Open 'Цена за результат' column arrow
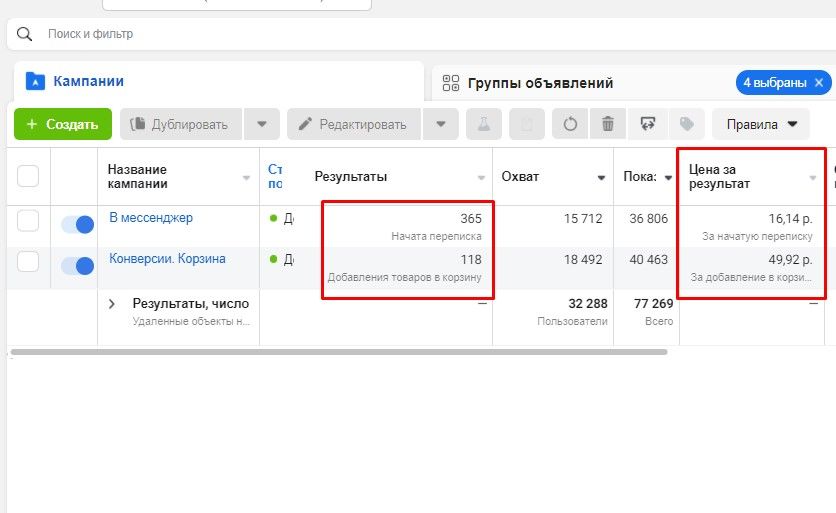836x513 pixels. 813,178
